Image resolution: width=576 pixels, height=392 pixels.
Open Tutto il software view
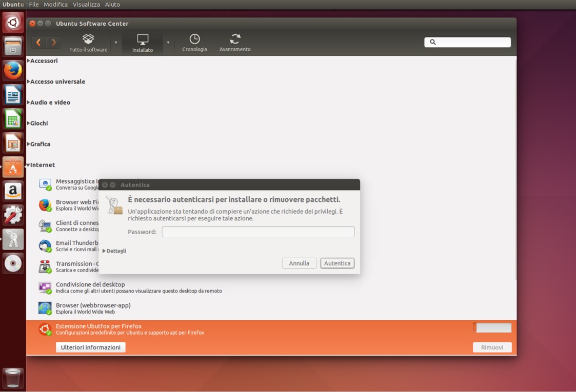coord(88,44)
